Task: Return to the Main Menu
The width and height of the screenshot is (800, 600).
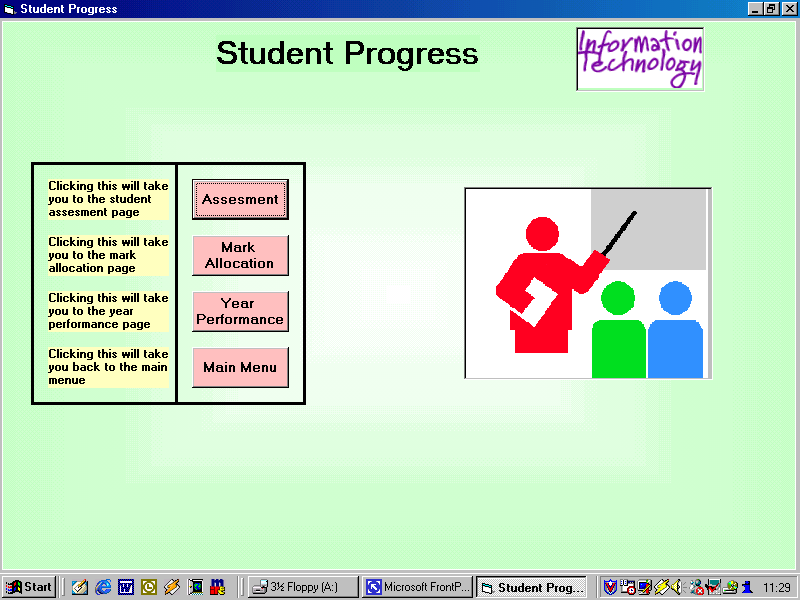Action: click(240, 368)
